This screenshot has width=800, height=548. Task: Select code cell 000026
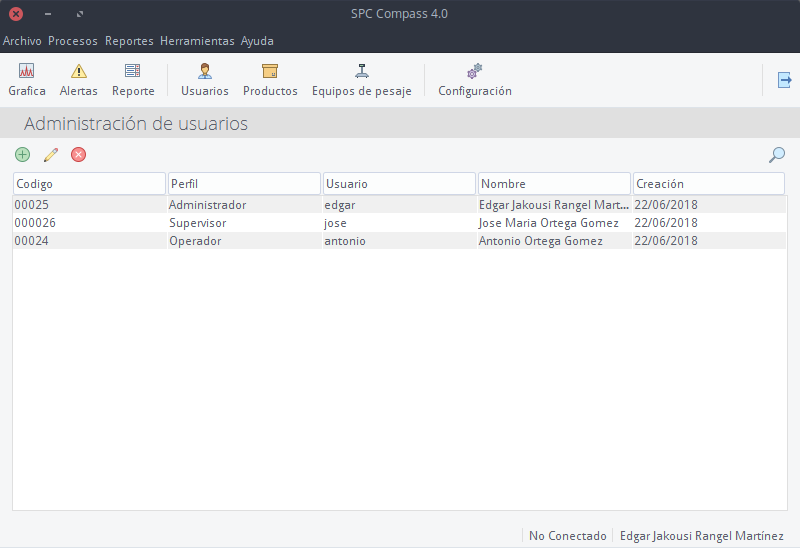click(90, 223)
